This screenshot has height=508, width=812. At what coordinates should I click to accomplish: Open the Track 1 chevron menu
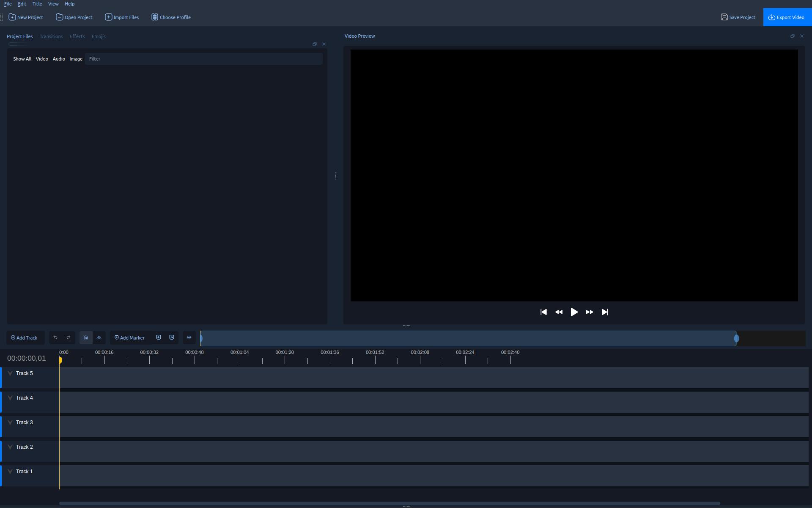click(x=10, y=472)
